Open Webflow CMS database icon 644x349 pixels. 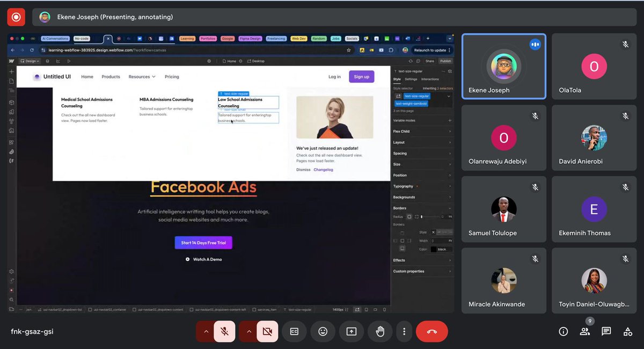point(47,61)
